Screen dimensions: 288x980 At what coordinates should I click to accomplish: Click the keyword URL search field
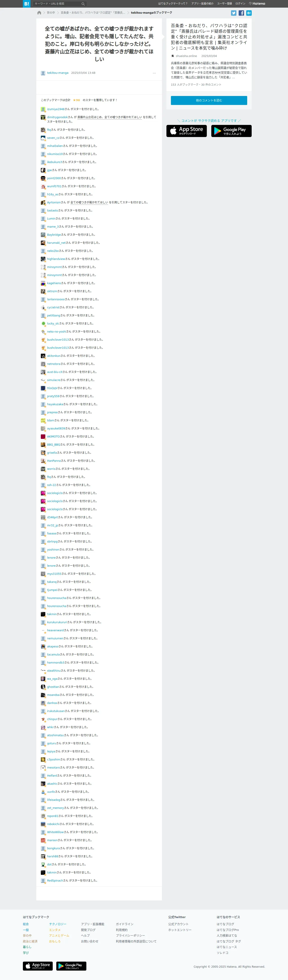57,4
